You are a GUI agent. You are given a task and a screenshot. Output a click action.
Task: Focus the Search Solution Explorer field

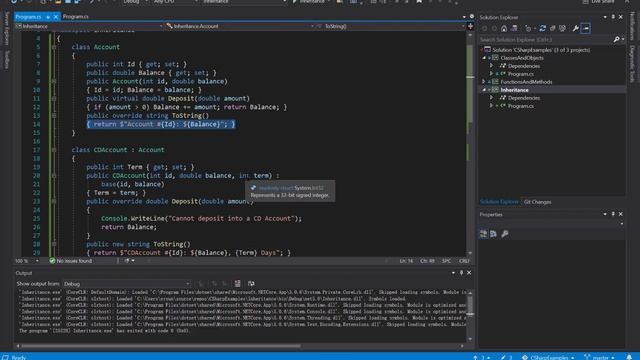coord(545,40)
